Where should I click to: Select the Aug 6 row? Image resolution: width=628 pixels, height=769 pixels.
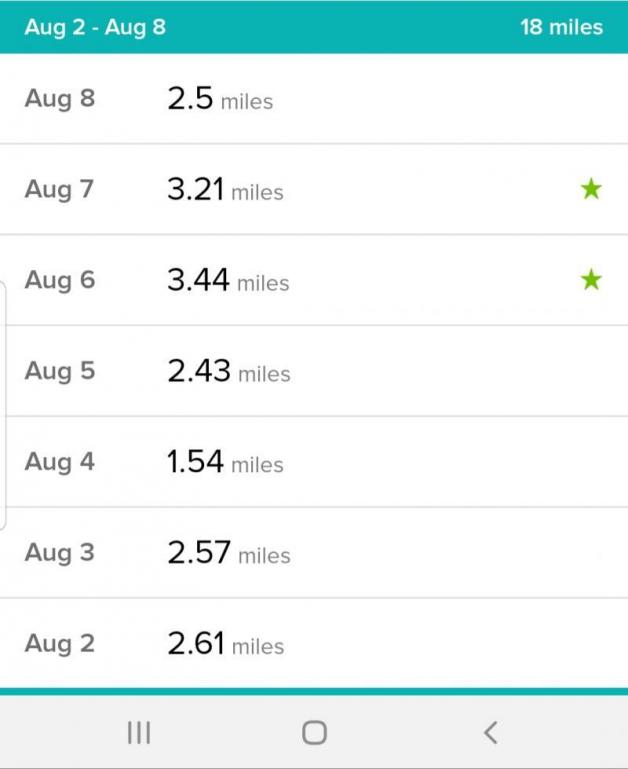pos(314,280)
